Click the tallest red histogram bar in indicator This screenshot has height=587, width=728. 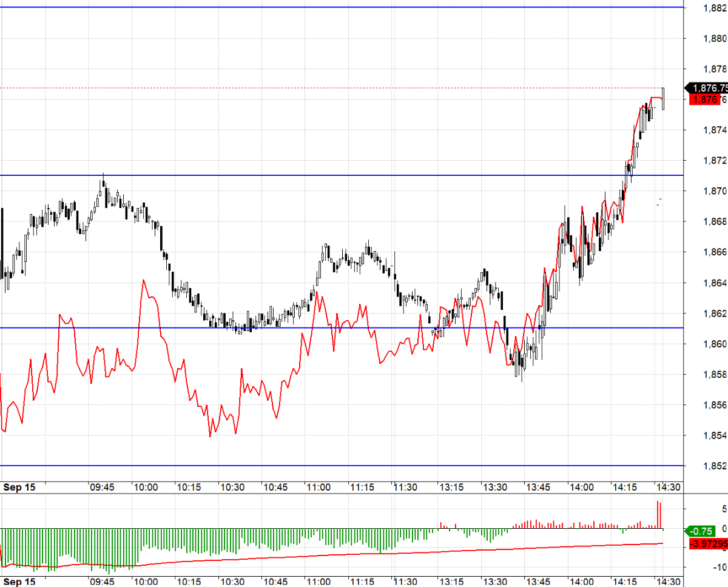[x=658, y=515]
